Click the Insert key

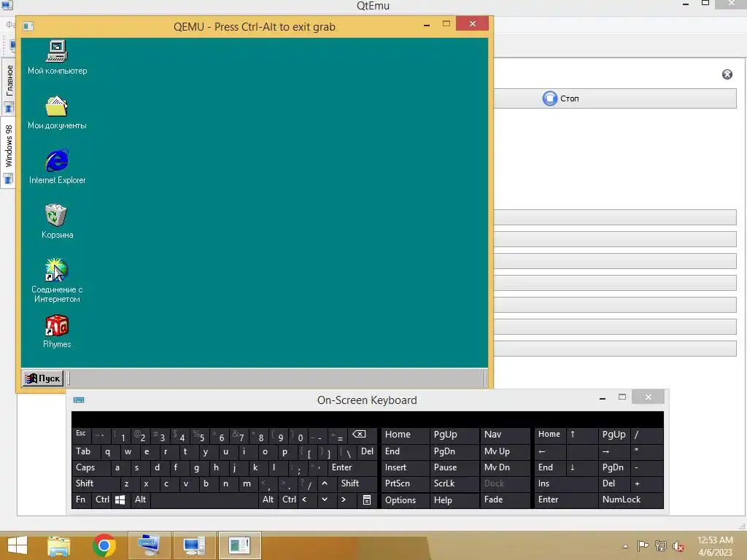[x=405, y=467]
